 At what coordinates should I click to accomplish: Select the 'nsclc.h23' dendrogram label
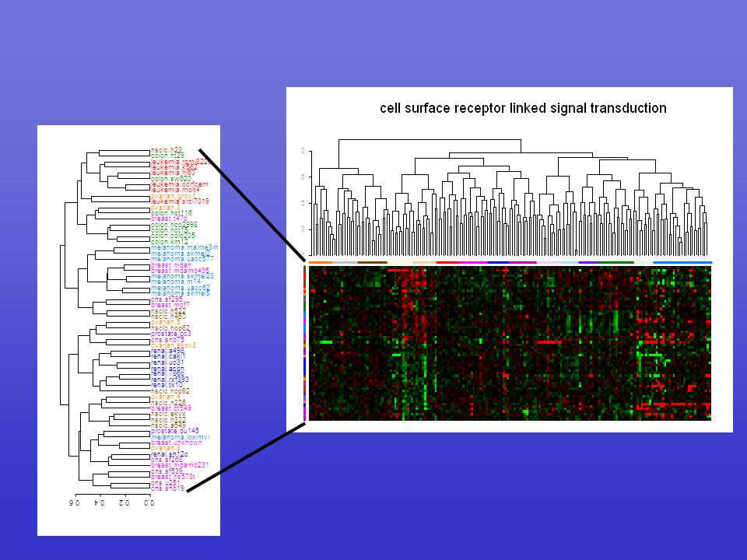point(167,150)
